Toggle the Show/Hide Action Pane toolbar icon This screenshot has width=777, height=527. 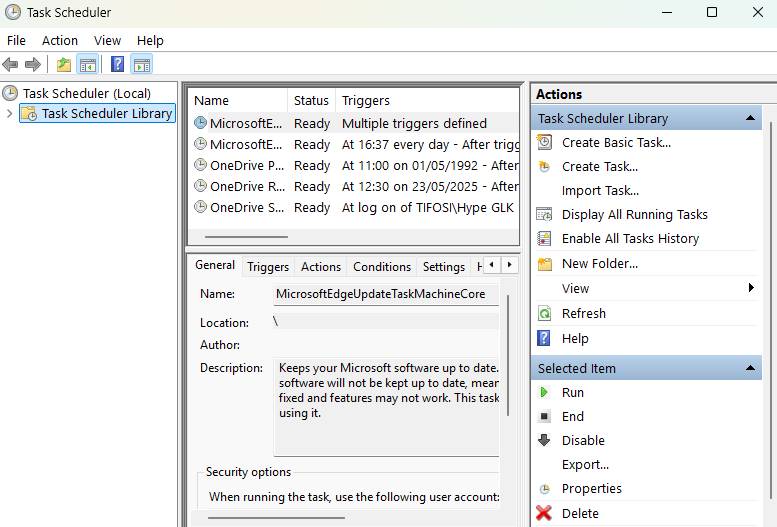click(x=142, y=64)
